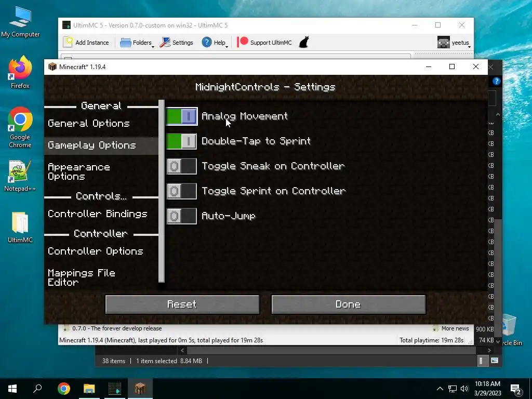Switch File Explorer to details view icon
Screen dimensions: 532x399
click(481, 361)
